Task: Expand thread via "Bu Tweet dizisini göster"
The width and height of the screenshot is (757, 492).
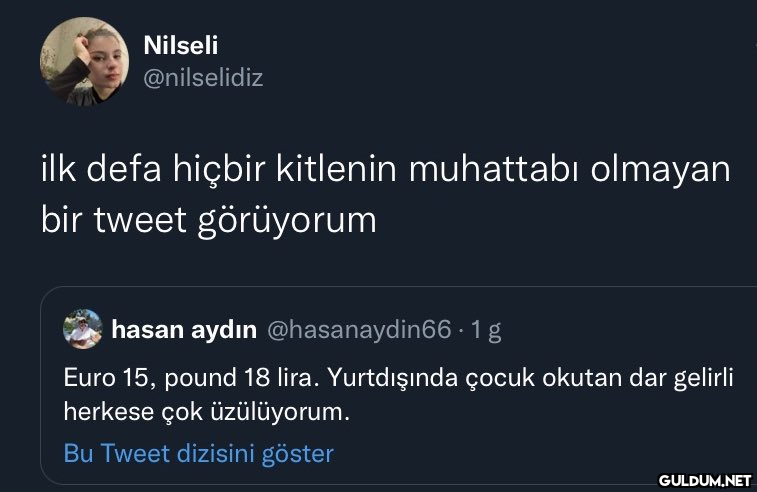Action: (198, 453)
